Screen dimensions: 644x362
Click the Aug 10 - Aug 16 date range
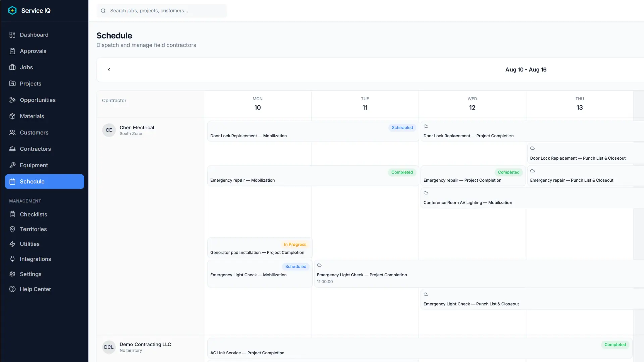526,70
